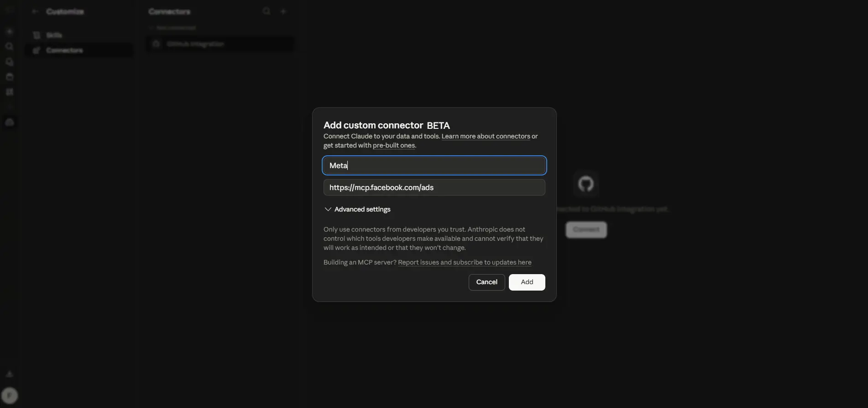Select Skills in the Customize sidebar
Screen dimensions: 868x408
pyautogui.click(x=79, y=35)
